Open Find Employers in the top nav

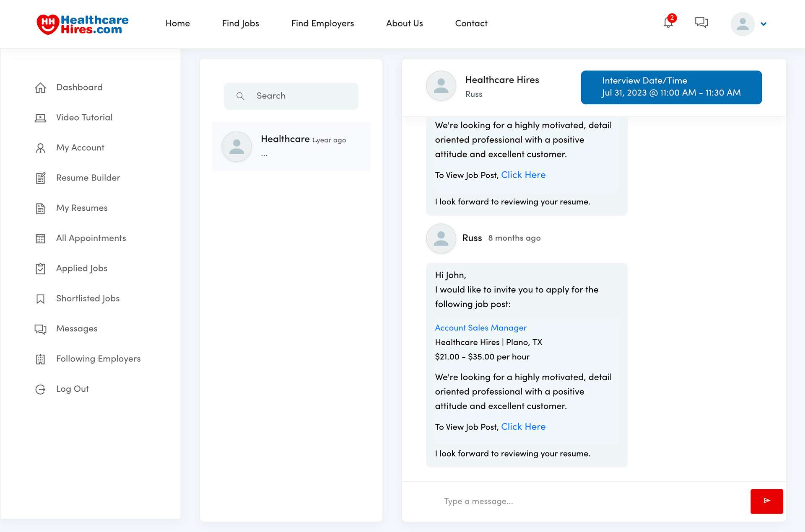point(322,23)
